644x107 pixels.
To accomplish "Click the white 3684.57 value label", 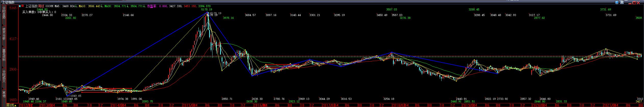I will coord(250,15).
